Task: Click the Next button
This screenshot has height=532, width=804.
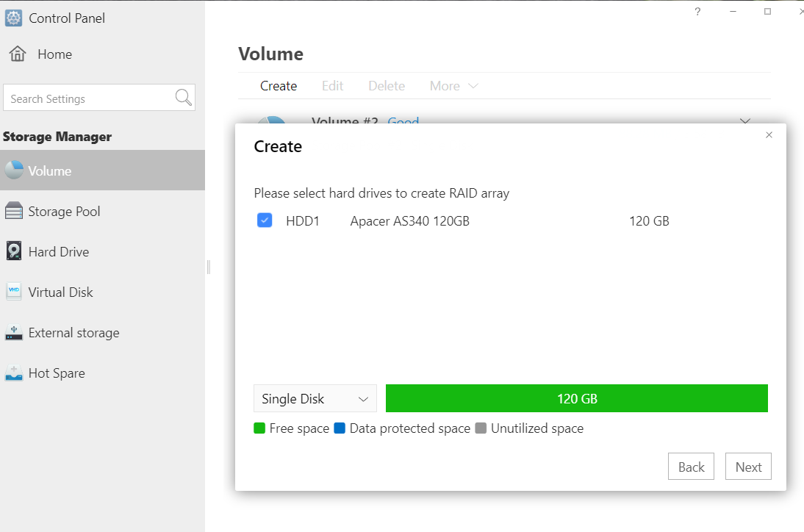Action: click(748, 467)
